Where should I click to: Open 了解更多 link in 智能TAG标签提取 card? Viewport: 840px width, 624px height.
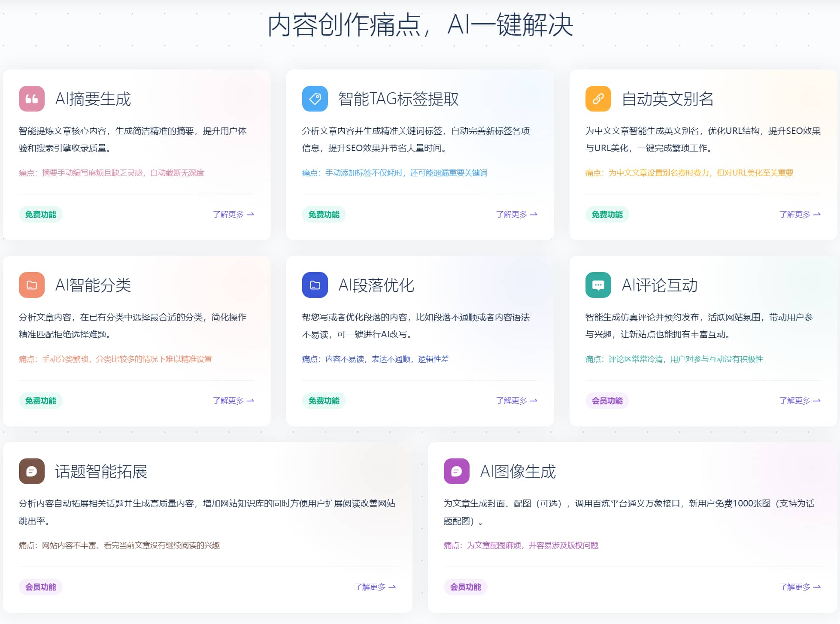pyautogui.click(x=516, y=214)
